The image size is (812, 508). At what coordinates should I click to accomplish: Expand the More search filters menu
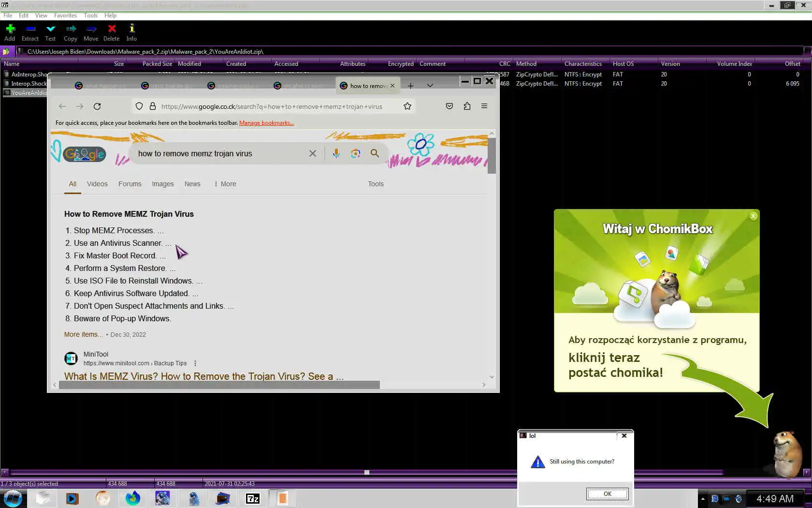pyautogui.click(x=225, y=184)
